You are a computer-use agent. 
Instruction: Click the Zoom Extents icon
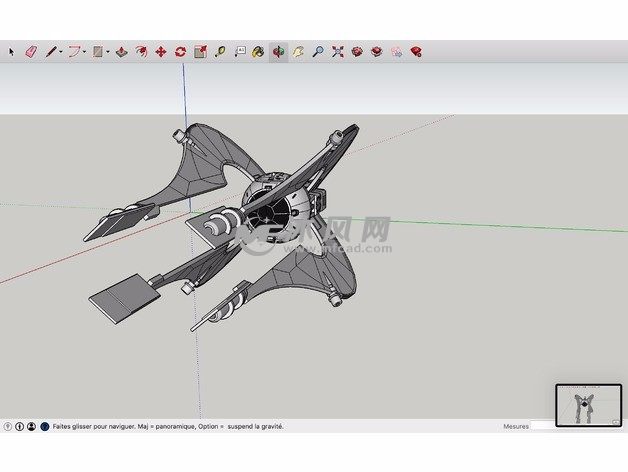pos(337,51)
